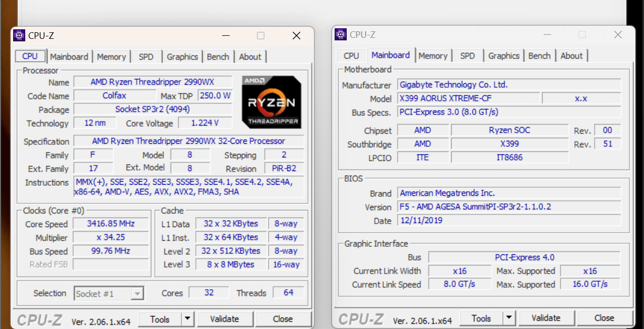Click the IT8686 LPCIO value
The height and width of the screenshot is (329, 644).
[510, 157]
